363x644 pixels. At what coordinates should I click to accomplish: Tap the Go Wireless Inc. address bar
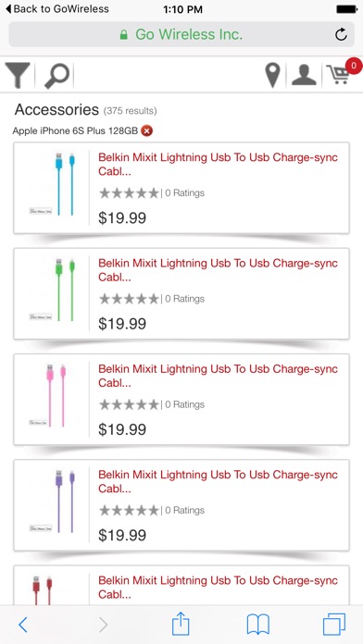pos(181,34)
